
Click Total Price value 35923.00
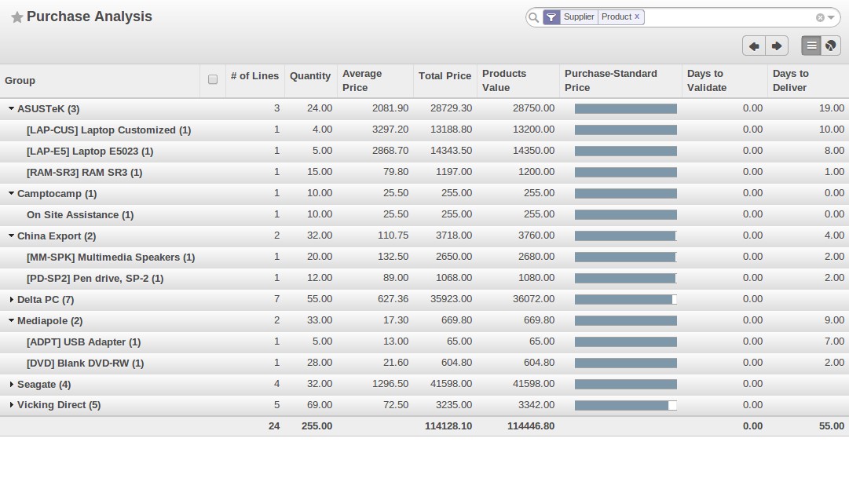(x=451, y=299)
